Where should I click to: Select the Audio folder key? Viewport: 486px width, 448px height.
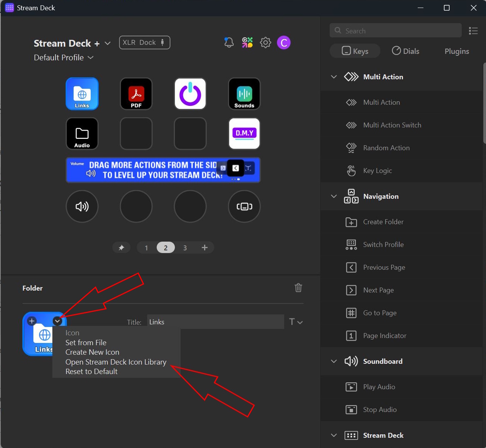pyautogui.click(x=82, y=134)
